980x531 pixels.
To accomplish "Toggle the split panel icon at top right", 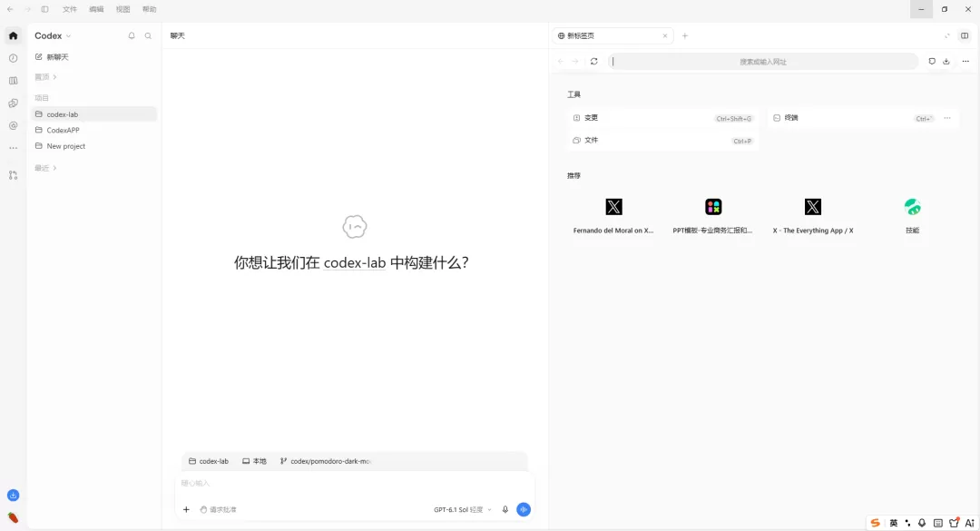I will 965,35.
